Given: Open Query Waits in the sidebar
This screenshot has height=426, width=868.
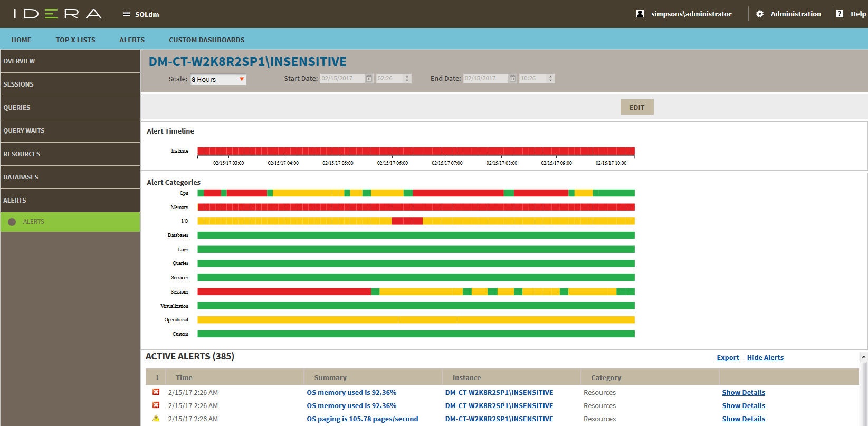Looking at the screenshot, I should [x=24, y=131].
